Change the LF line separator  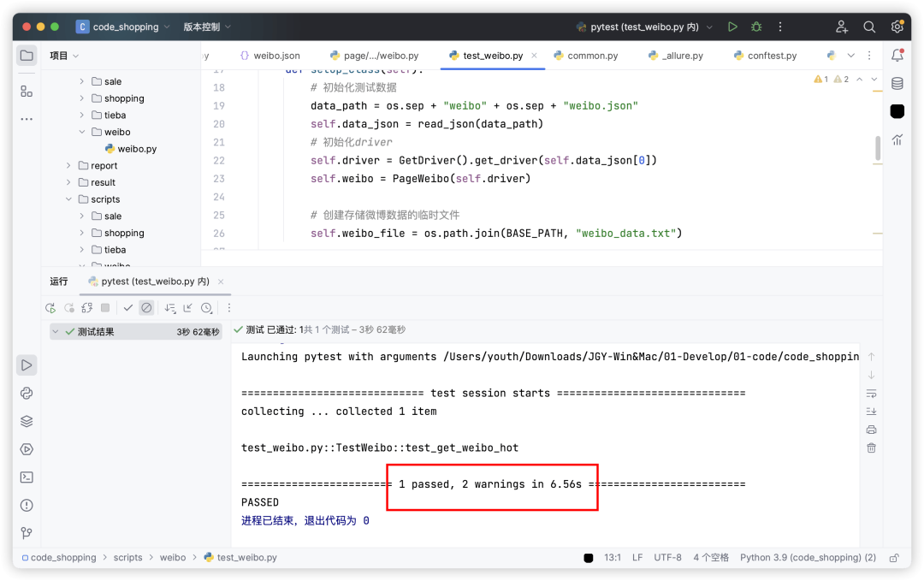637,557
